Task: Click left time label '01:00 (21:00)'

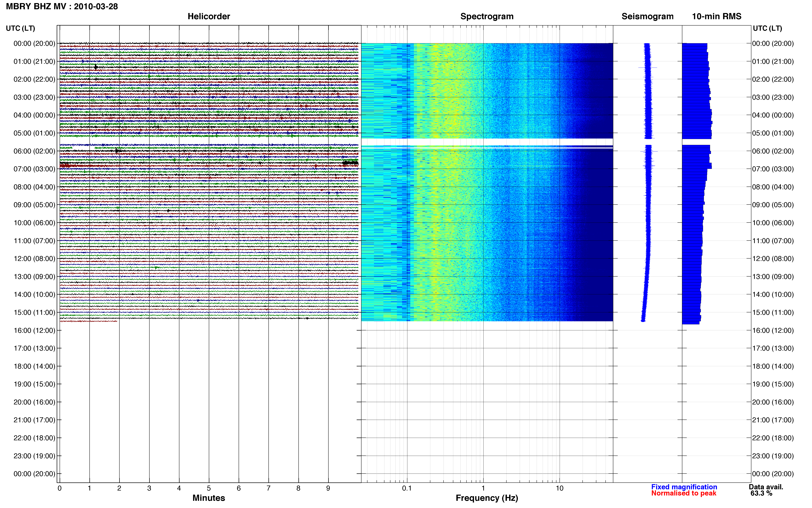Action: pyautogui.click(x=34, y=62)
